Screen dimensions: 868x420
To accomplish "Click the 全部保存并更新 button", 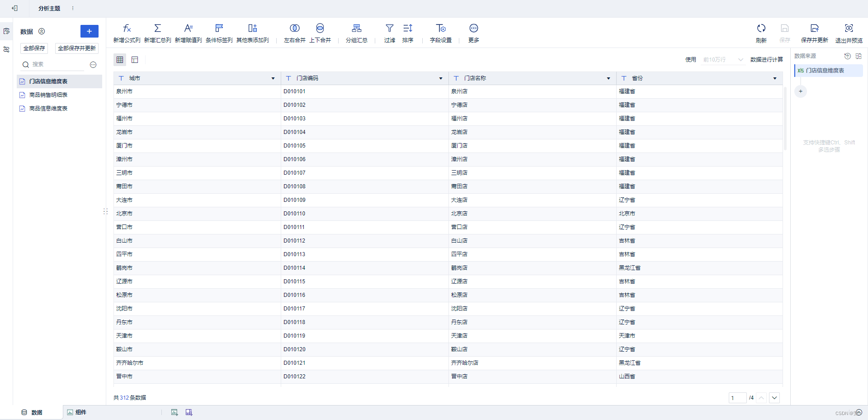I will click(77, 48).
